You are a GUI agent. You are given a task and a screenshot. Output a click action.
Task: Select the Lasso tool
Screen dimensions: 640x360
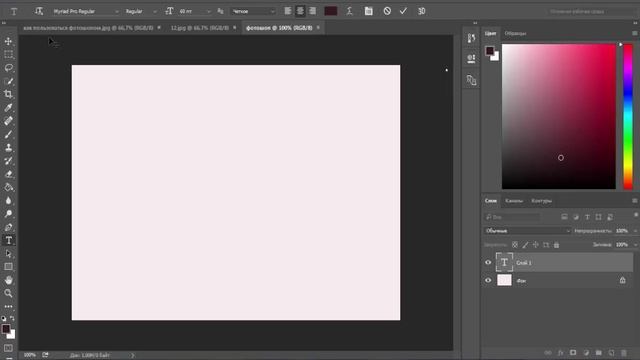[x=8, y=68]
